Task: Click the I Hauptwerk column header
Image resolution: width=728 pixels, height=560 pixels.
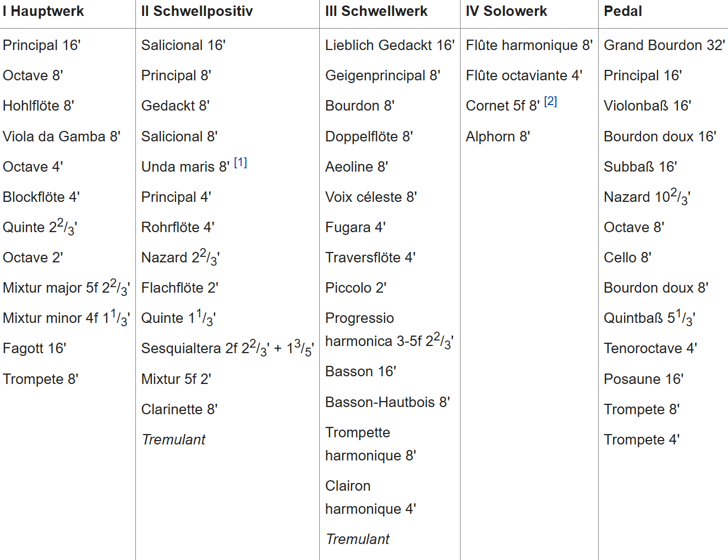Action: click(43, 12)
